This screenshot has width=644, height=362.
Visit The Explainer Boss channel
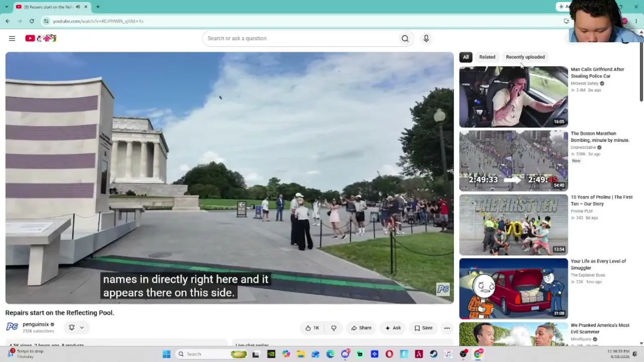pyautogui.click(x=588, y=275)
